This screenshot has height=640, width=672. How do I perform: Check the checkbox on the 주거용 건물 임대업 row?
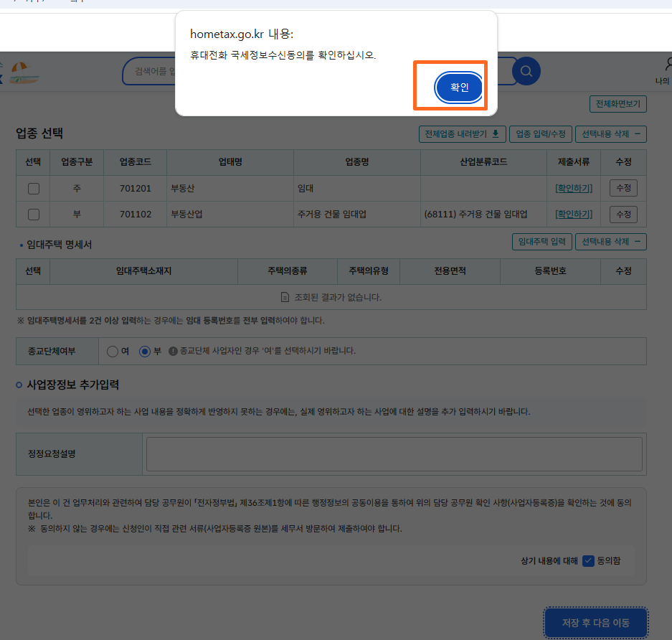click(32, 214)
